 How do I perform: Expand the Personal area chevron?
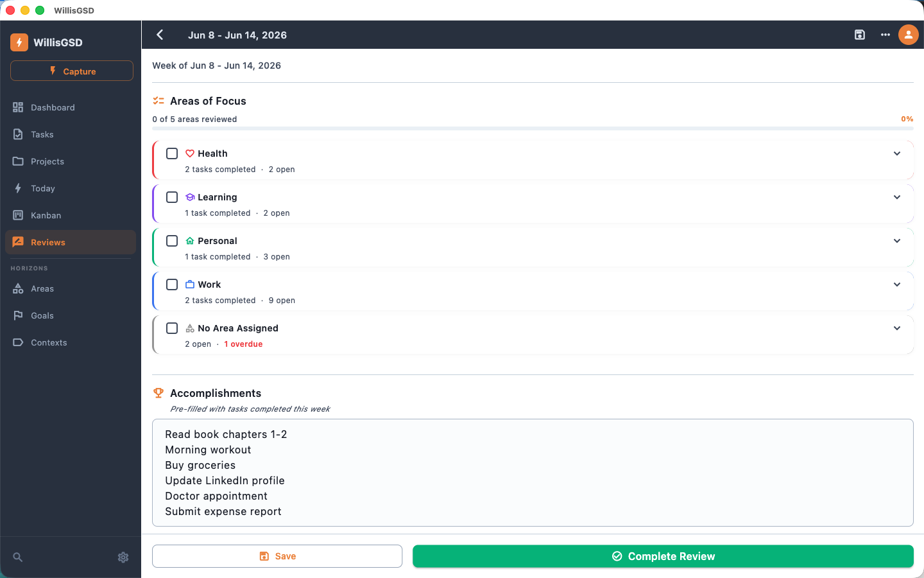click(x=897, y=241)
